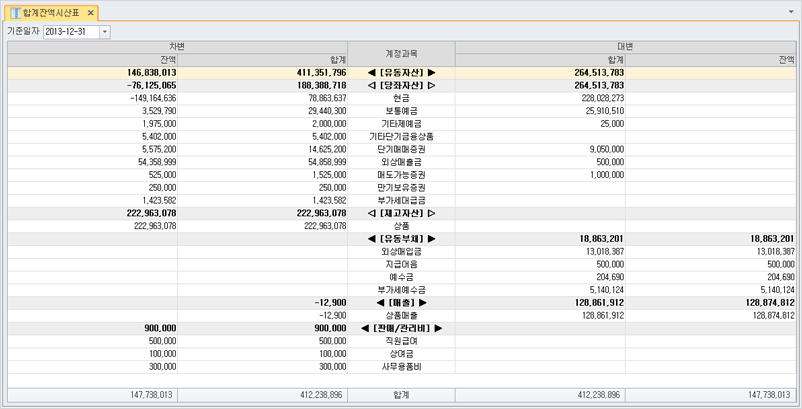Select the 부가세예수금 account row

tap(401, 290)
